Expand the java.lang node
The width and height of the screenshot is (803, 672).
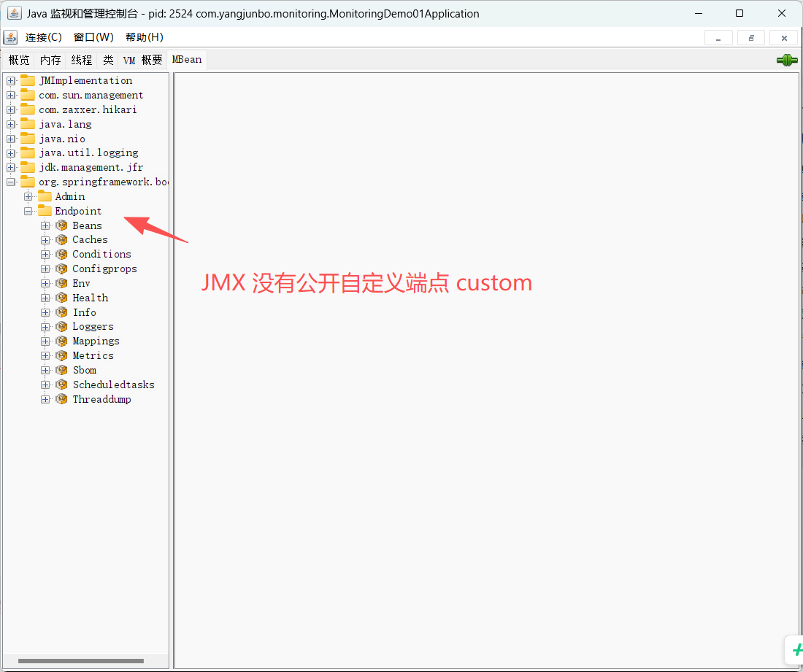pos(11,124)
